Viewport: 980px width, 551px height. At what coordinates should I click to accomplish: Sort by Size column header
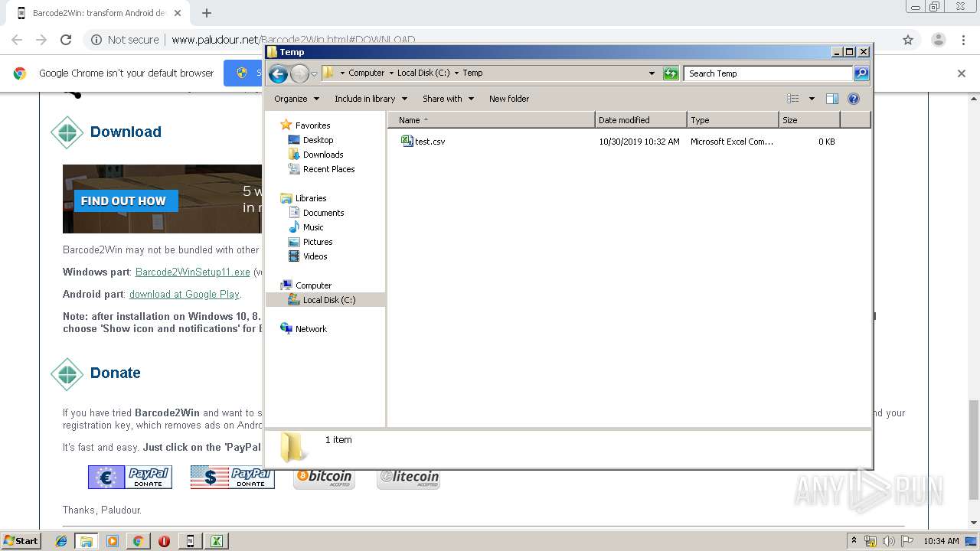809,120
